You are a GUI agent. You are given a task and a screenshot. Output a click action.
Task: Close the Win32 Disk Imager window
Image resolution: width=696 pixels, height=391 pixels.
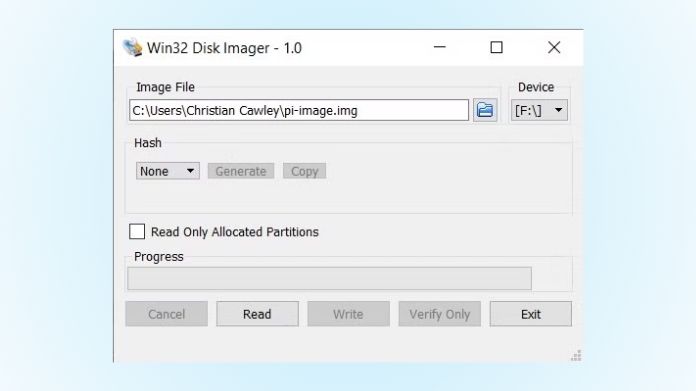tap(554, 47)
